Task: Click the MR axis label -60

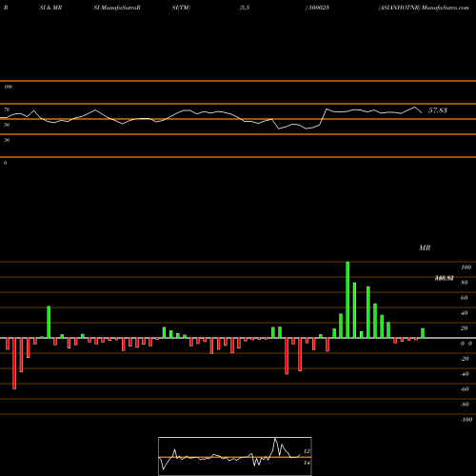Action: coord(465,389)
